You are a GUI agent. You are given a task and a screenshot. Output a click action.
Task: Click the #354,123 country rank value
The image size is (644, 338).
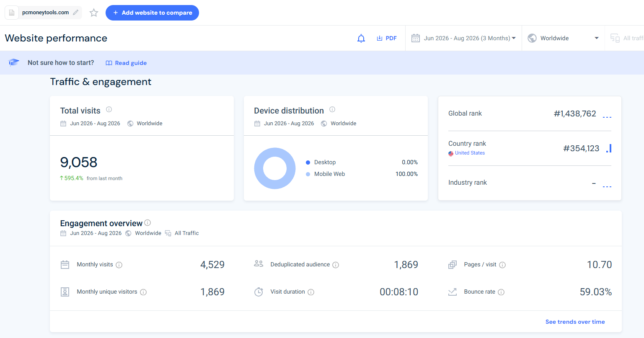click(581, 148)
